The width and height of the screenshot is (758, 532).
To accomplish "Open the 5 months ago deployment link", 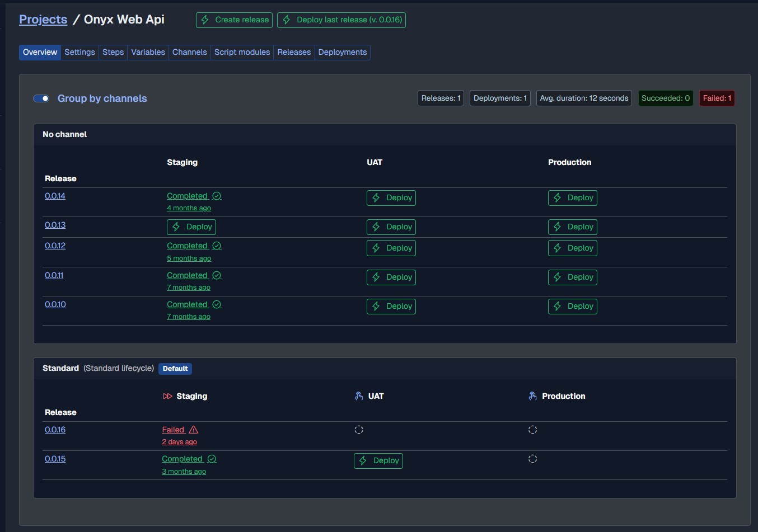I will click(189, 258).
